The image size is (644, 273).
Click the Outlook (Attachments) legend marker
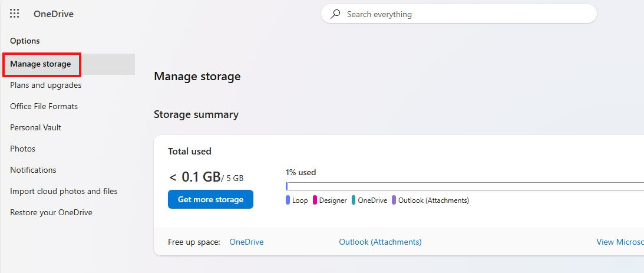394,200
